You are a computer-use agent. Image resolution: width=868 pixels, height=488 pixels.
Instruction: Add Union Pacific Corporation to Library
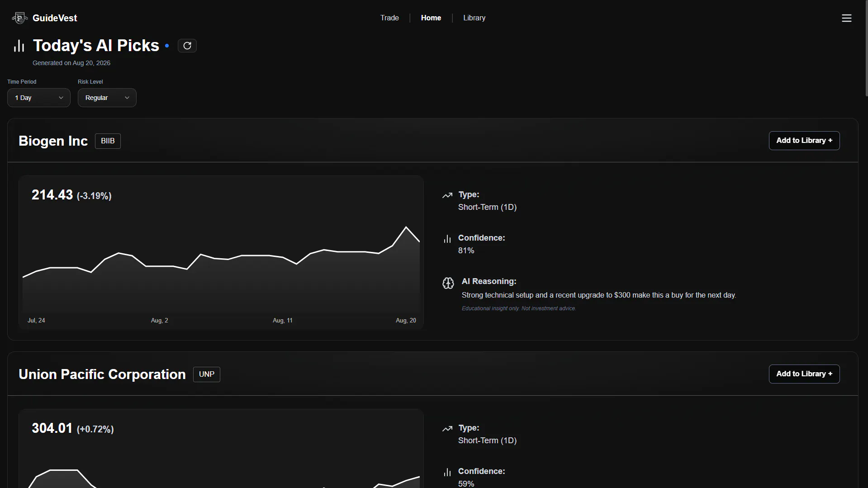click(x=804, y=374)
